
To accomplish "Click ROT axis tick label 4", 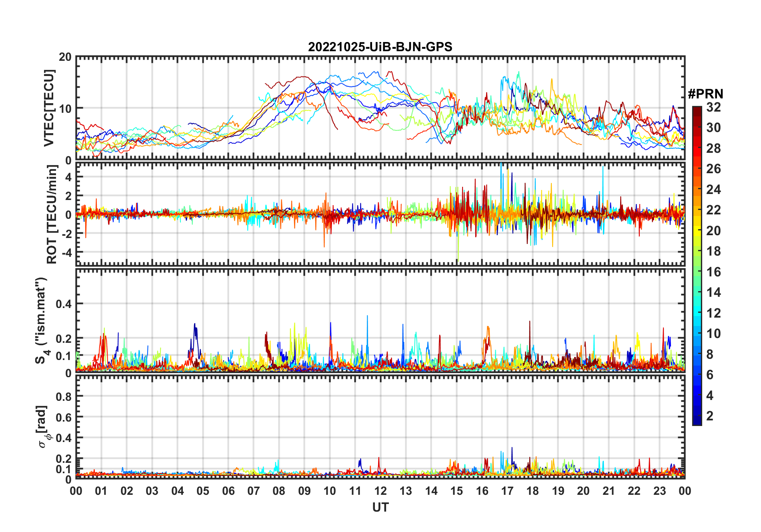I will 69,177.
